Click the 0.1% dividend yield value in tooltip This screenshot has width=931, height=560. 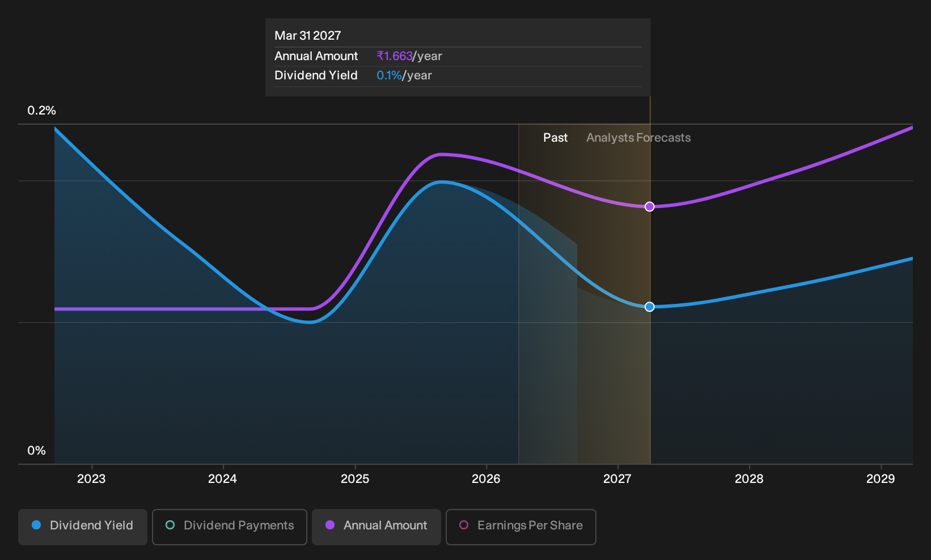[389, 75]
